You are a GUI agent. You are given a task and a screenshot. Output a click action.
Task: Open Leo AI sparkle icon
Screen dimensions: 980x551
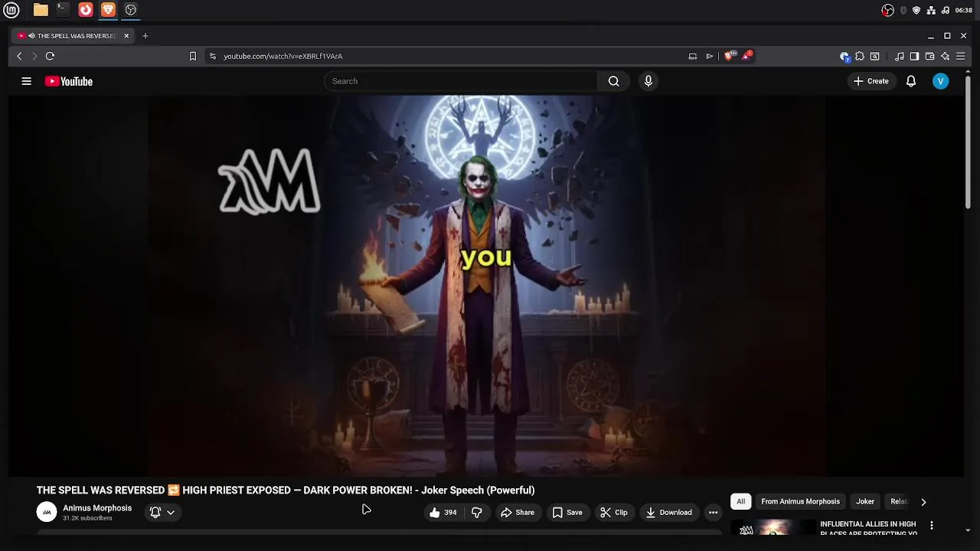[945, 56]
